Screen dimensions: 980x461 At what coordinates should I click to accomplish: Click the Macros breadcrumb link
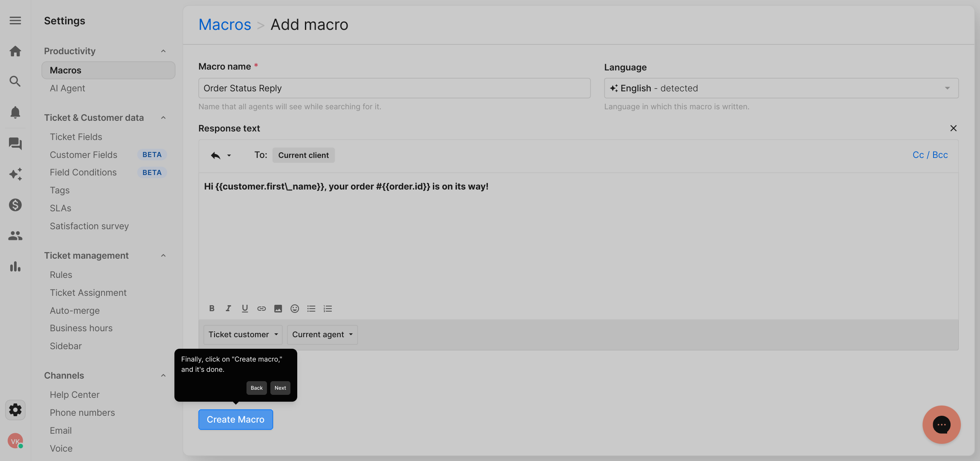click(225, 25)
